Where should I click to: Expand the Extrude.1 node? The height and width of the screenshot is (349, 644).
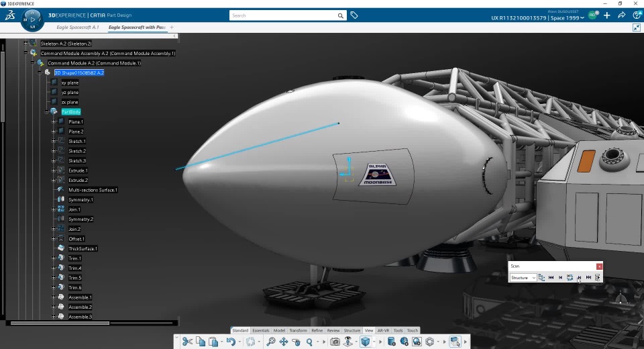54,170
